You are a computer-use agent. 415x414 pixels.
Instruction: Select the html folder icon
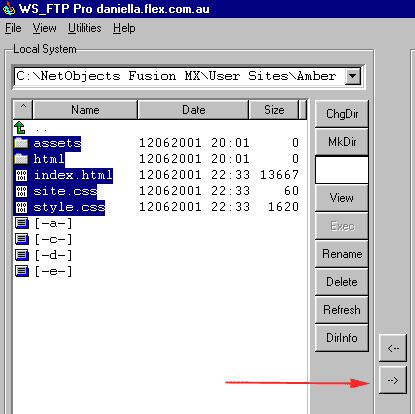pyautogui.click(x=21, y=159)
